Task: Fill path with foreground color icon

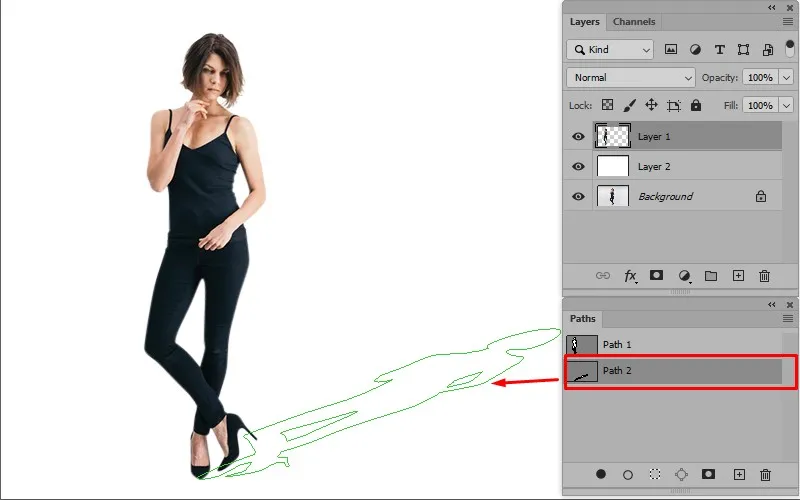Action: coord(601,474)
